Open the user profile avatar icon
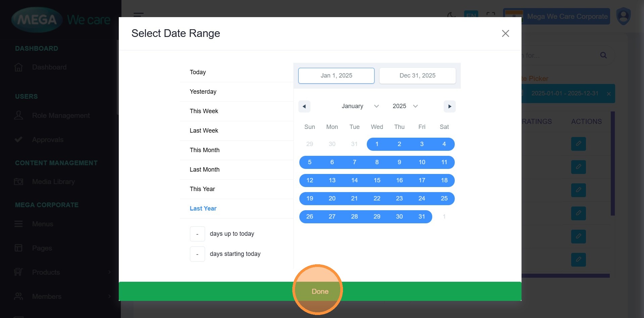The height and width of the screenshot is (318, 644). (623, 16)
